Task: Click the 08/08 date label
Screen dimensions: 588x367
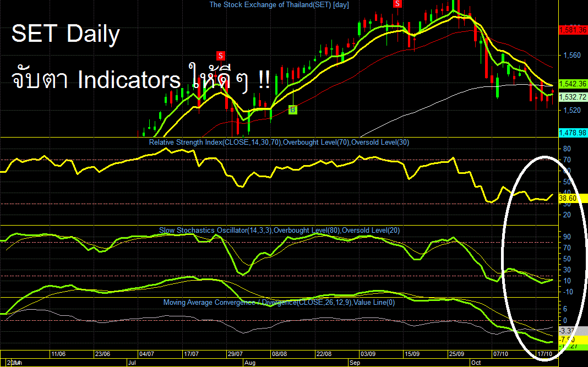Action: (279, 354)
